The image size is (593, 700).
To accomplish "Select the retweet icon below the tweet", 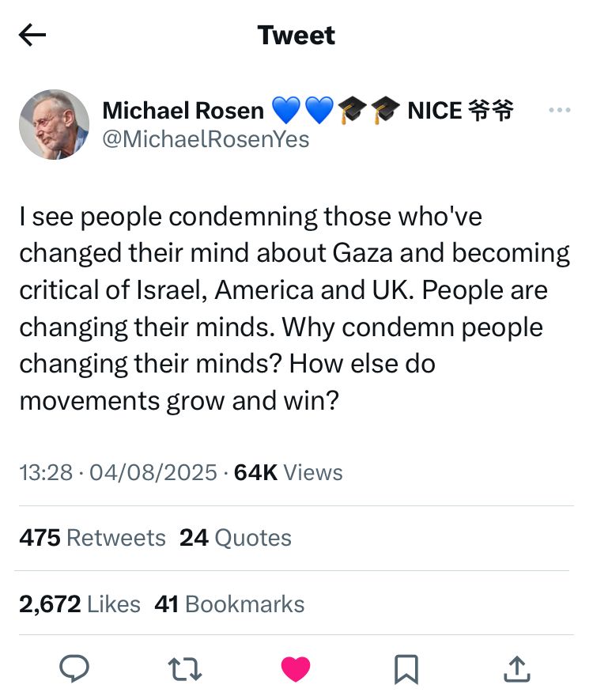I will 186,668.
